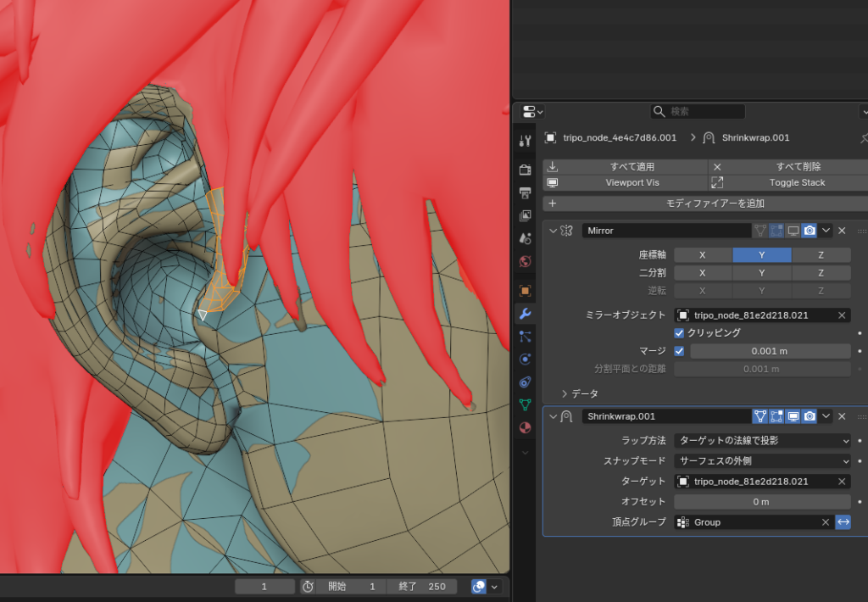Screen dimensions: 868x602
Task: Uncheck the クリッピング checkbox
Action: [x=679, y=333]
